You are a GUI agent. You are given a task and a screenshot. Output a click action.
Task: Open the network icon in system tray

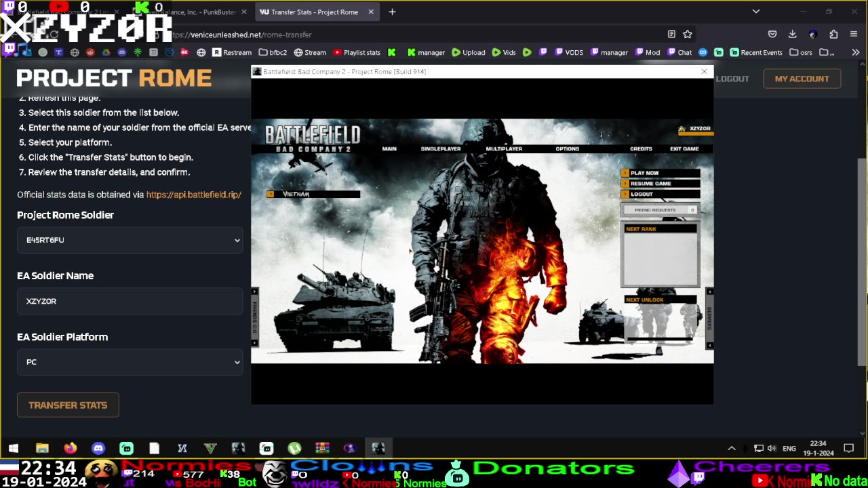(759, 448)
